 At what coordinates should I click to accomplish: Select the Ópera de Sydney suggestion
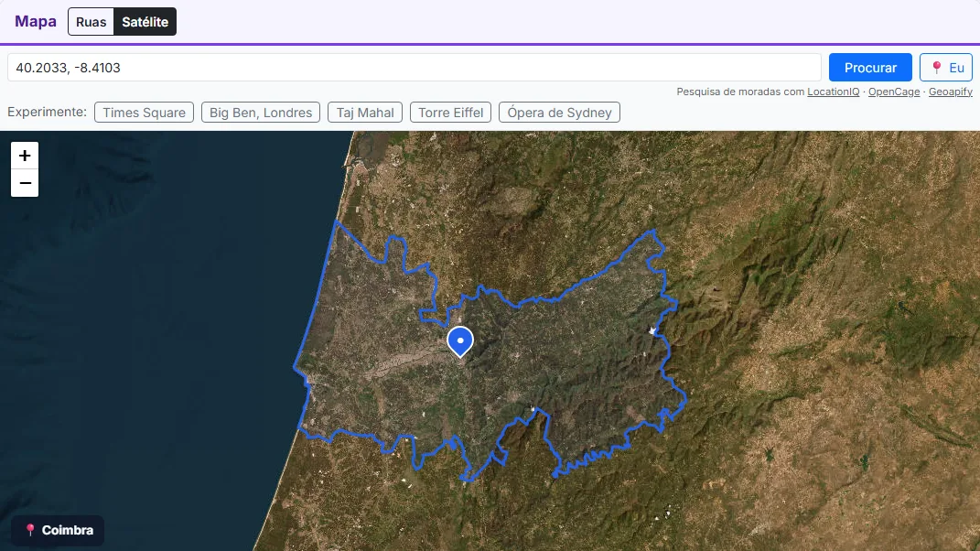click(559, 113)
